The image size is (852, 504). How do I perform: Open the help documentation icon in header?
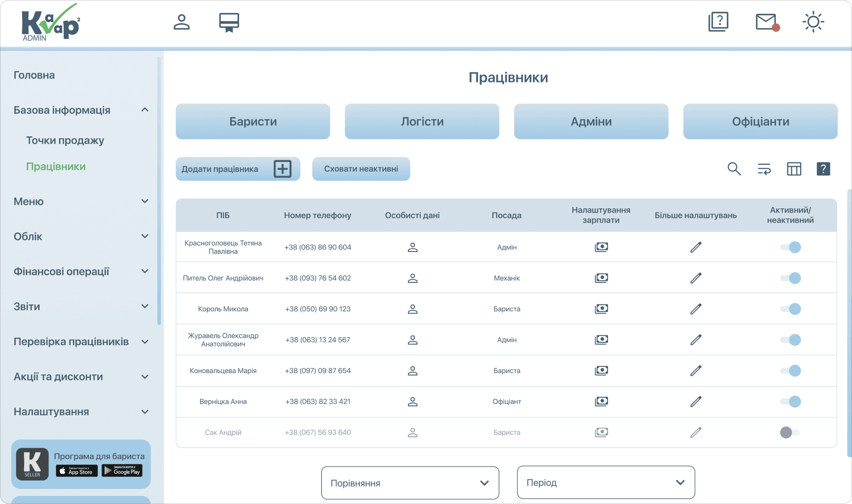(718, 22)
